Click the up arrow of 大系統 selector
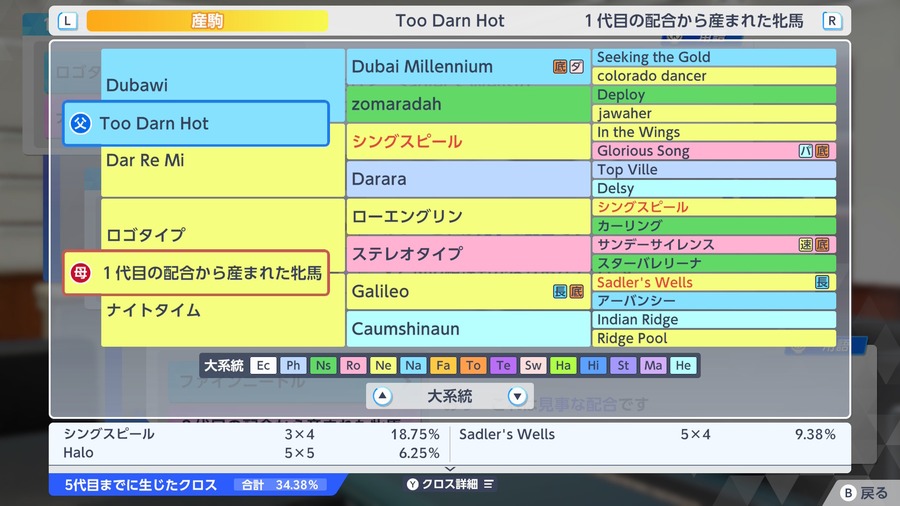Image resolution: width=900 pixels, height=506 pixels. [x=382, y=396]
